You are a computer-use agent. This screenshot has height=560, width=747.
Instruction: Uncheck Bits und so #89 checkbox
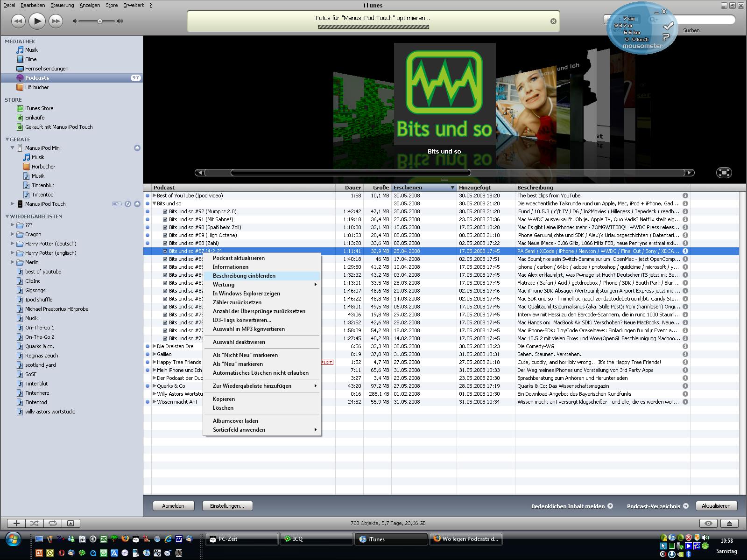coord(165,235)
